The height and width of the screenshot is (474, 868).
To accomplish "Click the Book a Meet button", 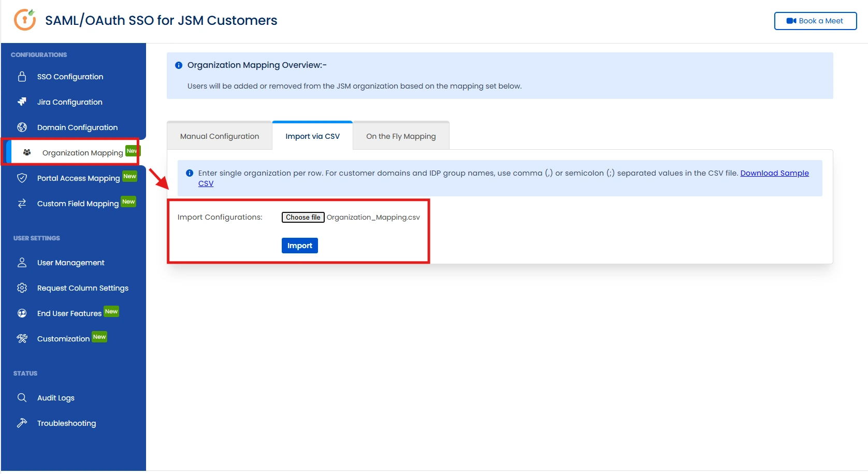I will [815, 21].
